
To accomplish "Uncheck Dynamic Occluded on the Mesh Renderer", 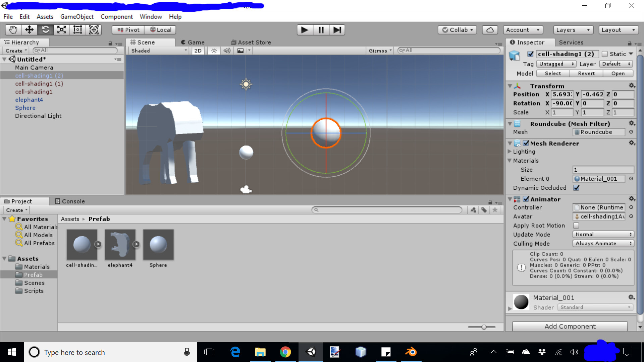I will [577, 188].
